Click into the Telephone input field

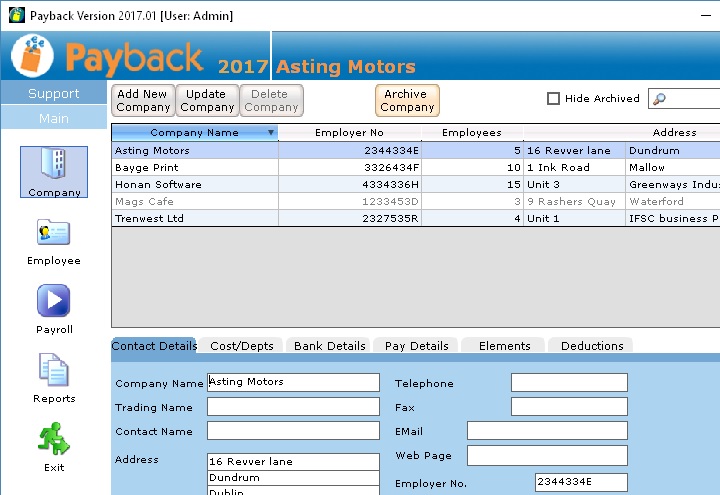(568, 383)
